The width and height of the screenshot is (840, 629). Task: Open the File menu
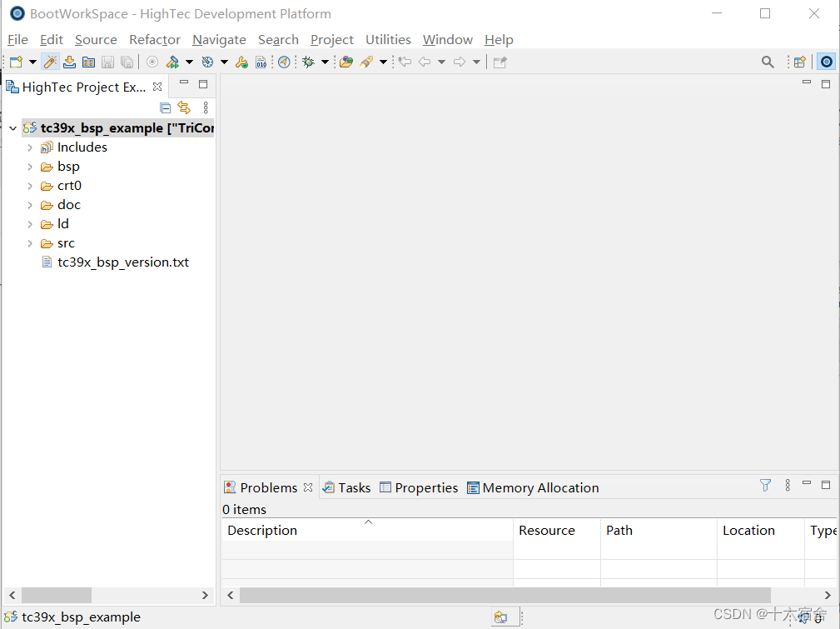point(17,40)
